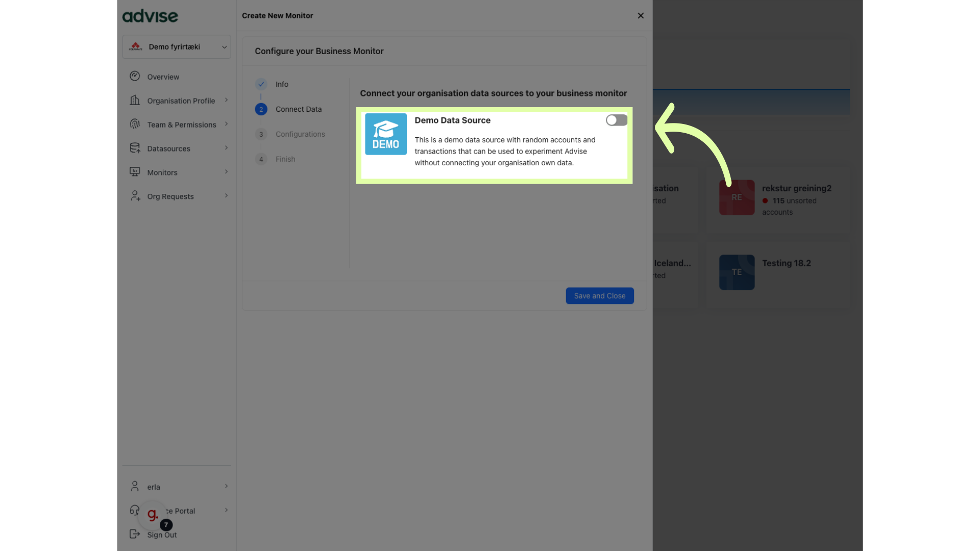Viewport: 980px width, 551px height.
Task: Select the Overview compass icon
Action: [135, 76]
